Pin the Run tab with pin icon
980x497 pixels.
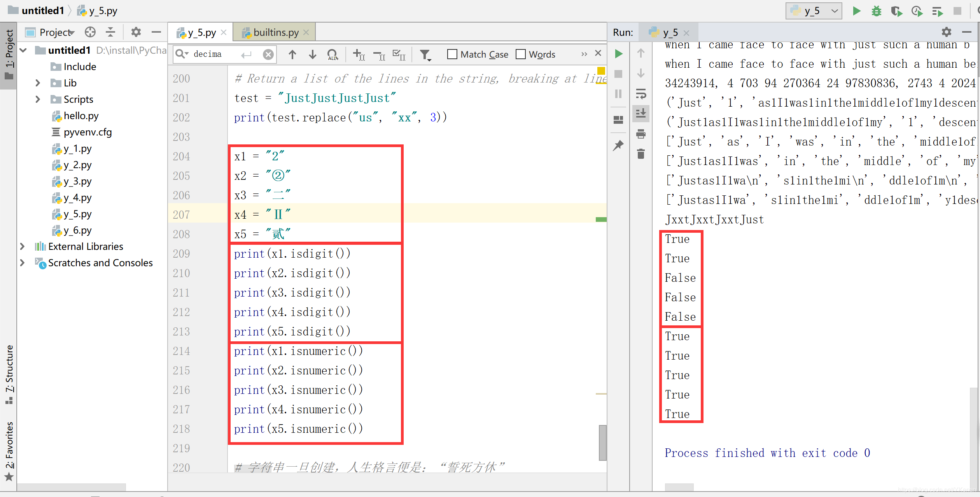pyautogui.click(x=618, y=146)
